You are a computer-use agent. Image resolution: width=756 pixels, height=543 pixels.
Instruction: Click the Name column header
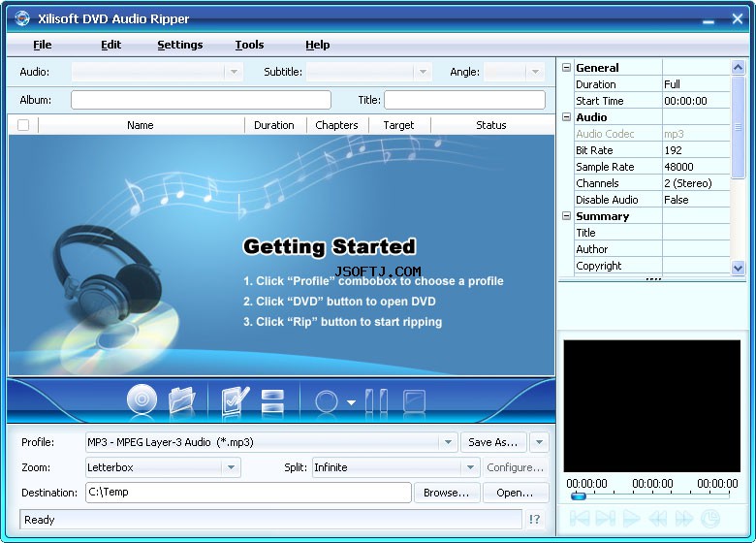click(141, 125)
